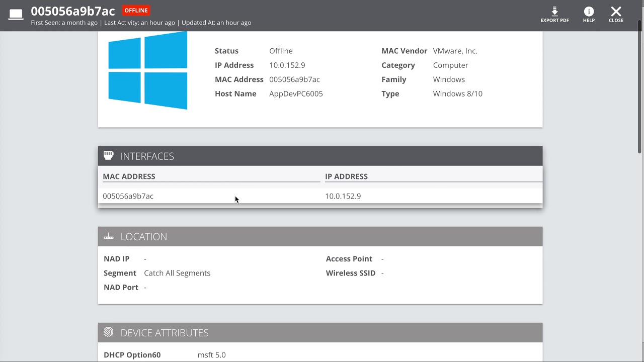Click the Windows logo device image
Image resolution: width=644 pixels, height=362 pixels.
click(x=148, y=70)
